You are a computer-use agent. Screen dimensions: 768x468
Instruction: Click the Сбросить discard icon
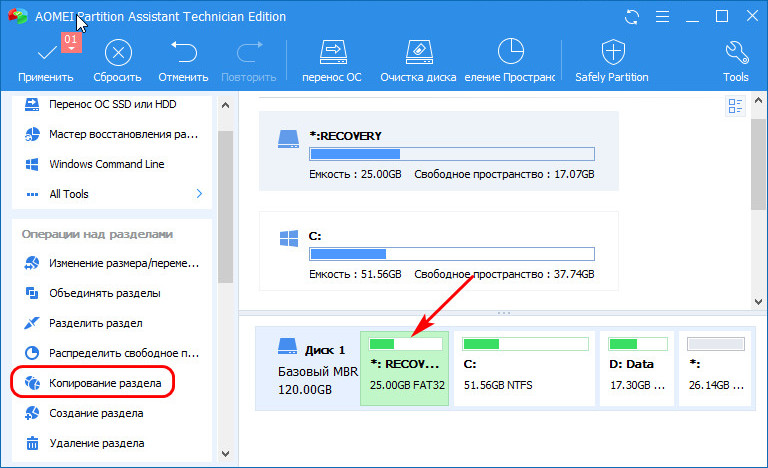pyautogui.click(x=118, y=52)
